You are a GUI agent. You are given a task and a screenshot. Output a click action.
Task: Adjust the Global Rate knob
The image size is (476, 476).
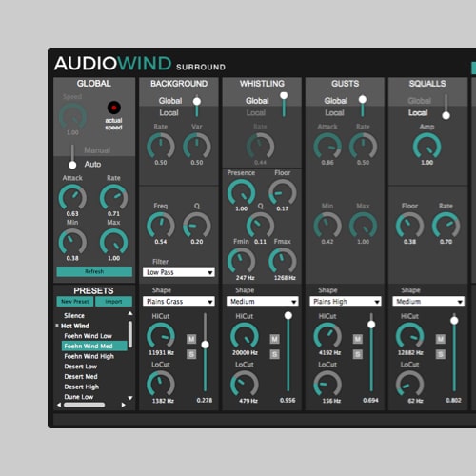point(113,197)
